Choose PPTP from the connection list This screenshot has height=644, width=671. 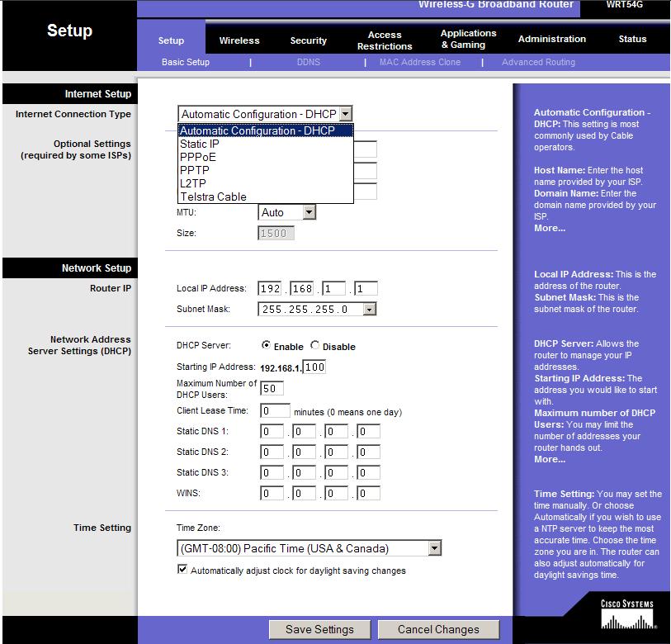tap(266, 170)
